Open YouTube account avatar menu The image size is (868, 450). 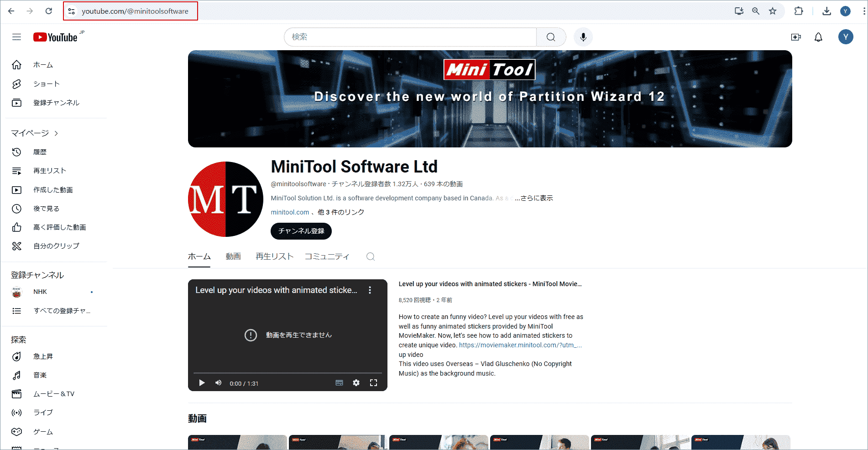(846, 37)
